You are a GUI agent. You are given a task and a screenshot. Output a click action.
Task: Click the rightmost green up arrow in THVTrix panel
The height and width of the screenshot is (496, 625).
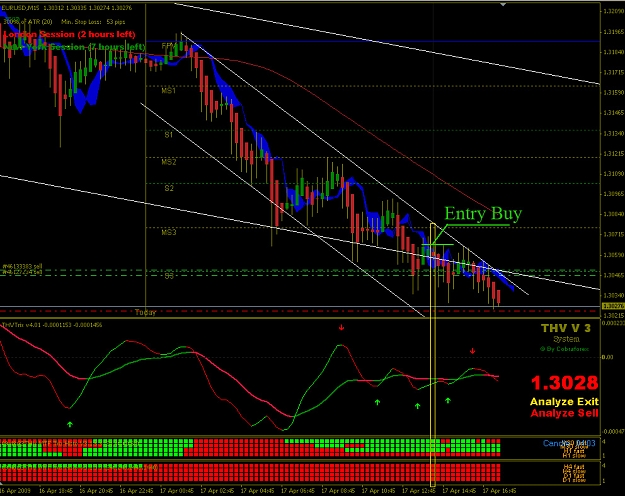448,400
